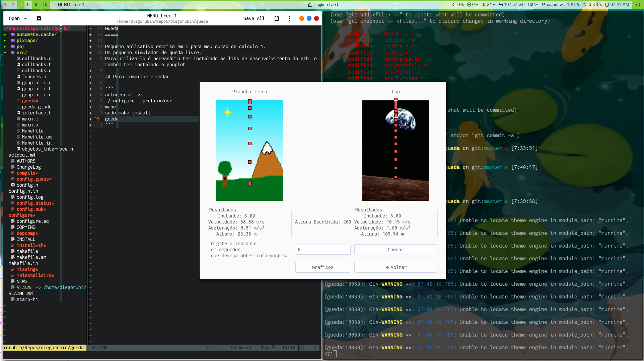This screenshot has height=361, width=644.
Task: Click the volume icon in top bar
Action: click(453, 4)
